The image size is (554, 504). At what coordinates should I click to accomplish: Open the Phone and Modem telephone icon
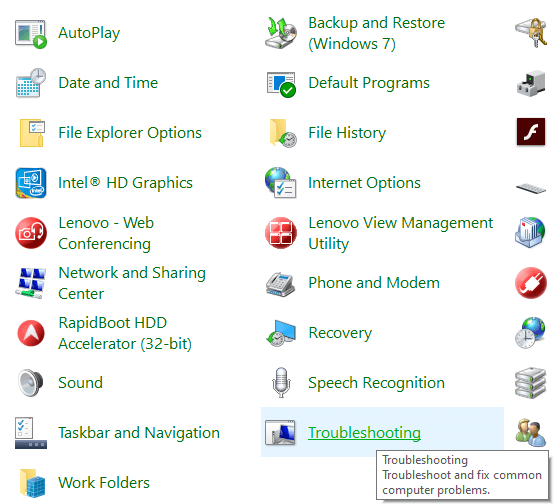point(281,284)
